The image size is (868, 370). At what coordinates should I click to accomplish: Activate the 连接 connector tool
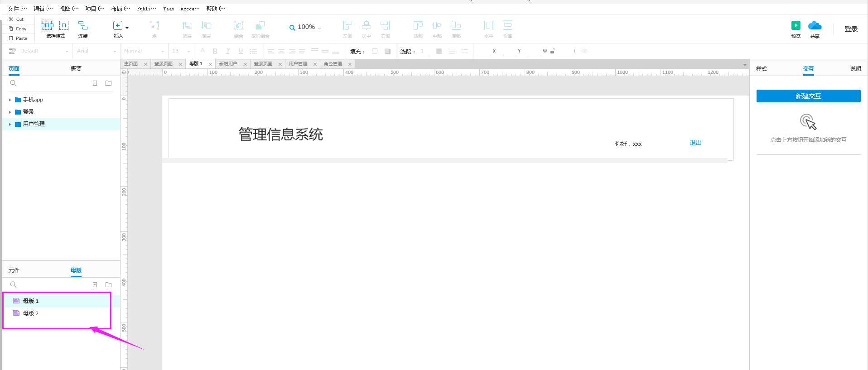[82, 25]
